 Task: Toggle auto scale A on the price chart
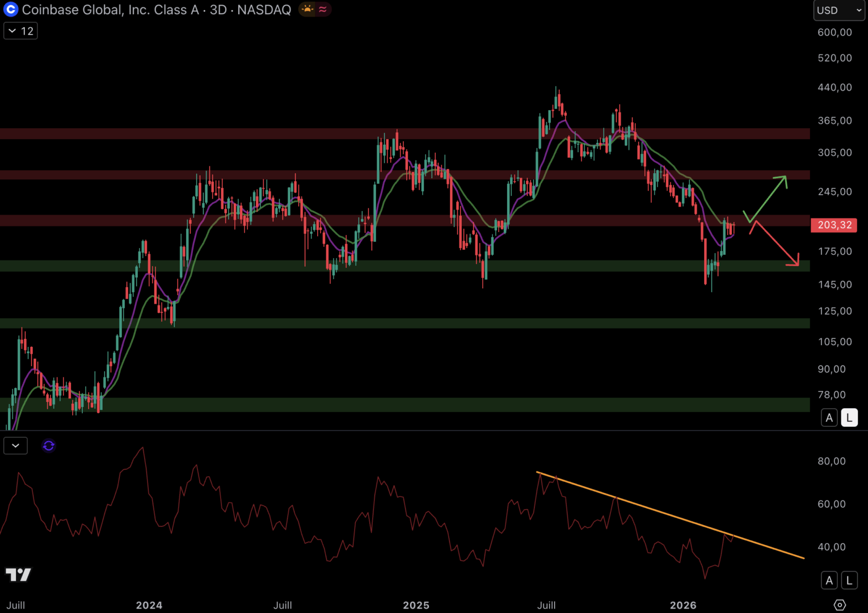(829, 418)
